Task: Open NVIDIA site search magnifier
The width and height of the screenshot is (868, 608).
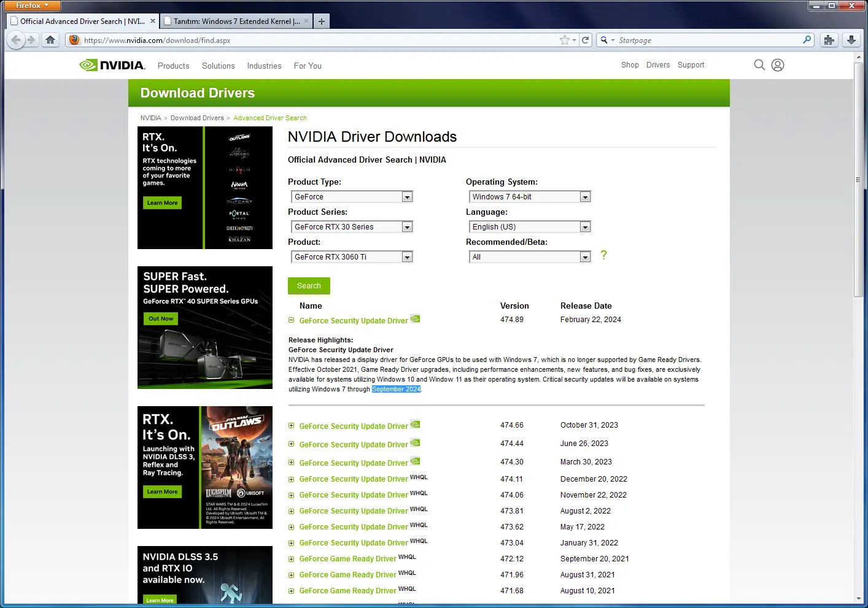Action: pos(759,65)
